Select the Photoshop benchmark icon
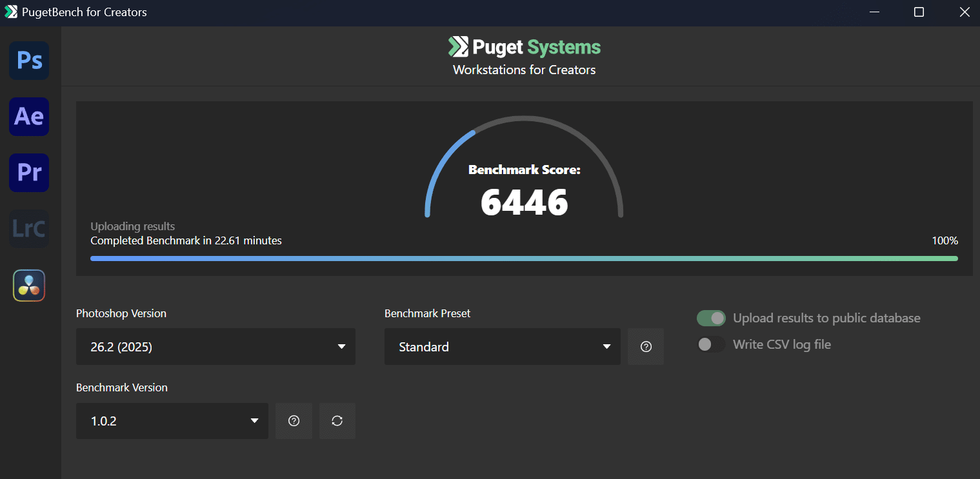Viewport: 980px width, 479px height. [29, 61]
